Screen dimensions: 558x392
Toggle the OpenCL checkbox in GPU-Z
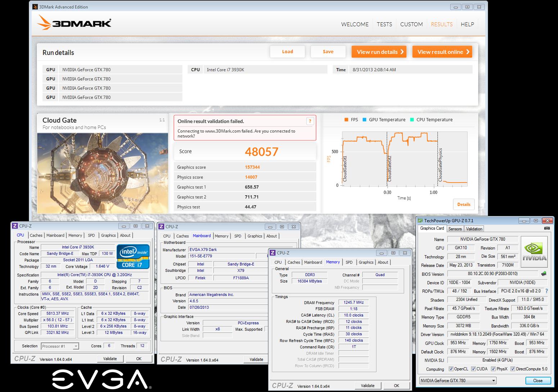451,369
